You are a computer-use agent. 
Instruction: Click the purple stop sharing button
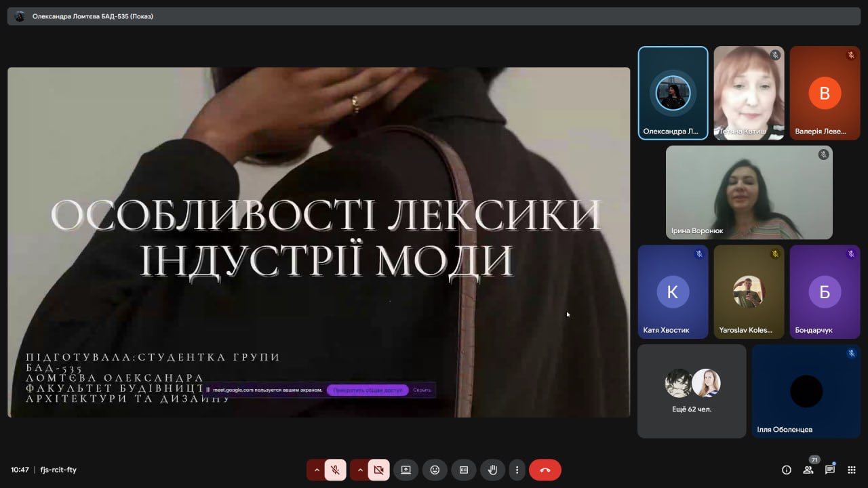[x=368, y=390]
